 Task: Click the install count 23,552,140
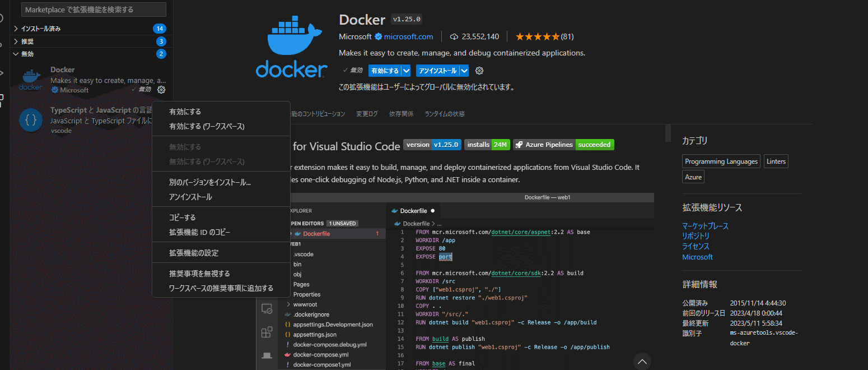click(480, 36)
